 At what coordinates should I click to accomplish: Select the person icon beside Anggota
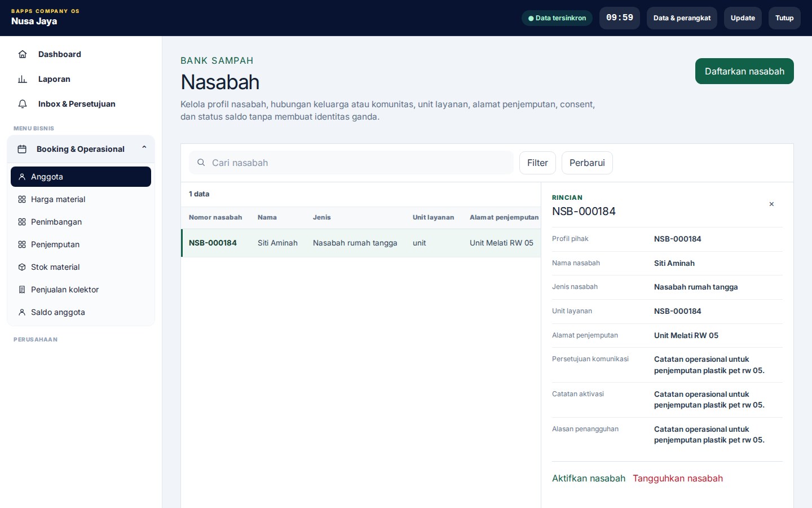22,177
